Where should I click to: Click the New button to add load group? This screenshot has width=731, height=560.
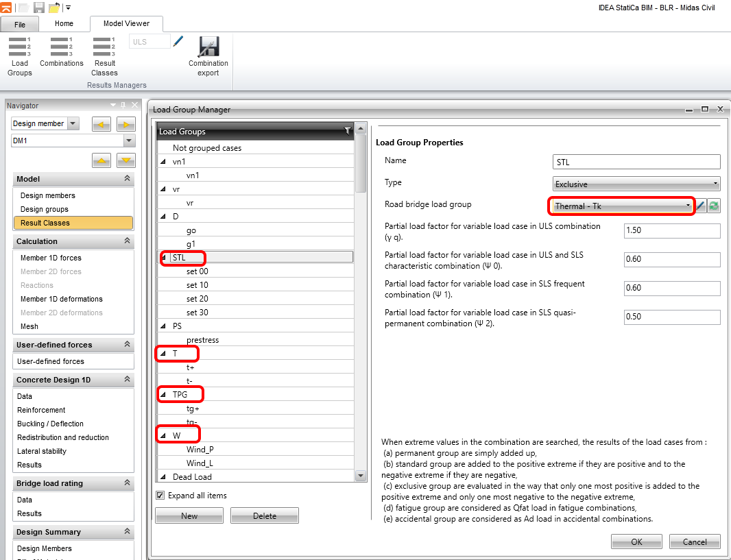pos(189,516)
